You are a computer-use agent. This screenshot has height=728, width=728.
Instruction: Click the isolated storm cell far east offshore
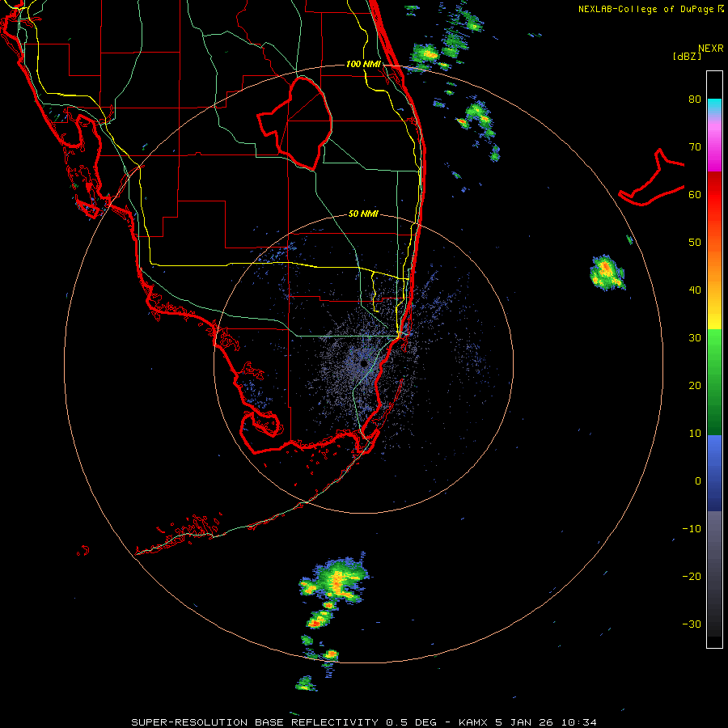tap(607, 273)
